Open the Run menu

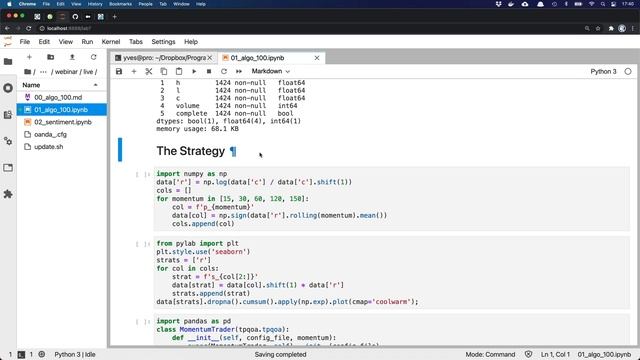coord(87,42)
